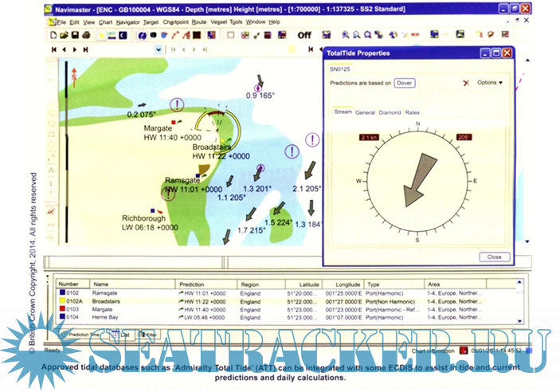
Task: Toggle the Off button in toolbar
Action: click(304, 35)
